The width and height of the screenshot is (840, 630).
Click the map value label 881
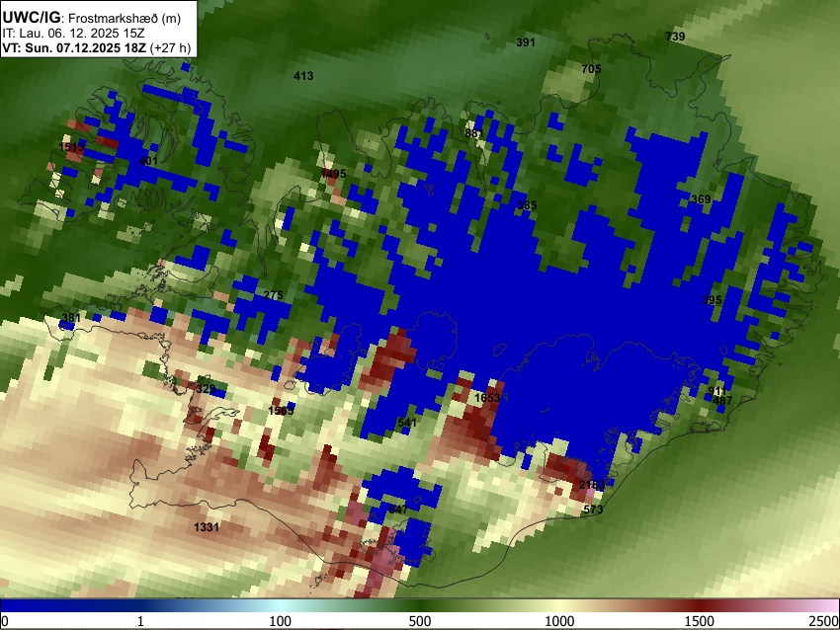[474, 133]
